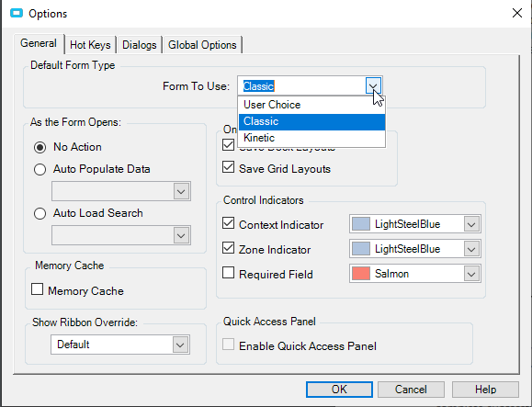The width and height of the screenshot is (532, 407).
Task: Open Zone Indicator color dropdown
Action: (471, 249)
